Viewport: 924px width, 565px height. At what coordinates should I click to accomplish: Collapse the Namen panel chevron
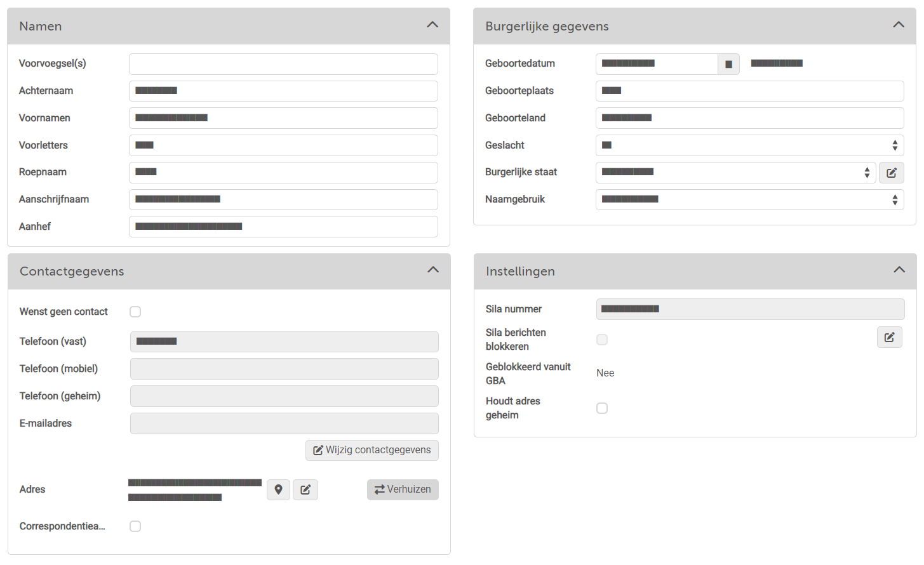tap(432, 25)
